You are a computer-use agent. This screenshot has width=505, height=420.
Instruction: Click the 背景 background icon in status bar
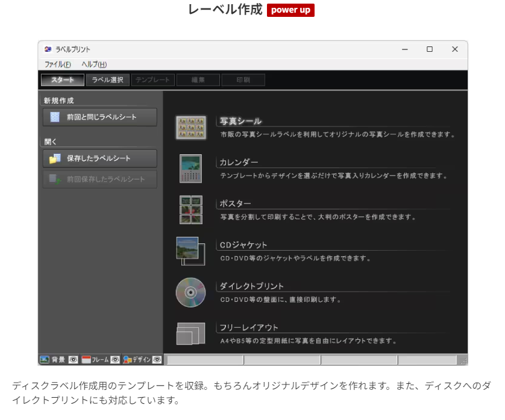45,360
